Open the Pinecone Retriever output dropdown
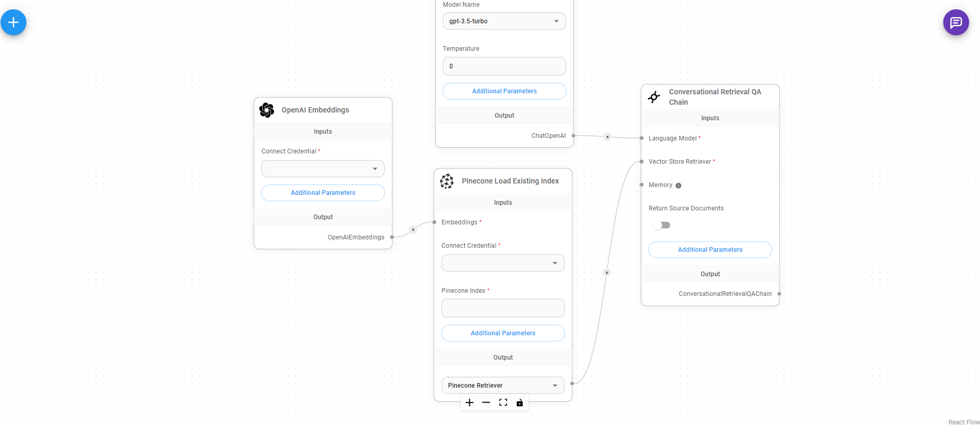This screenshot has width=980, height=426. 502,386
